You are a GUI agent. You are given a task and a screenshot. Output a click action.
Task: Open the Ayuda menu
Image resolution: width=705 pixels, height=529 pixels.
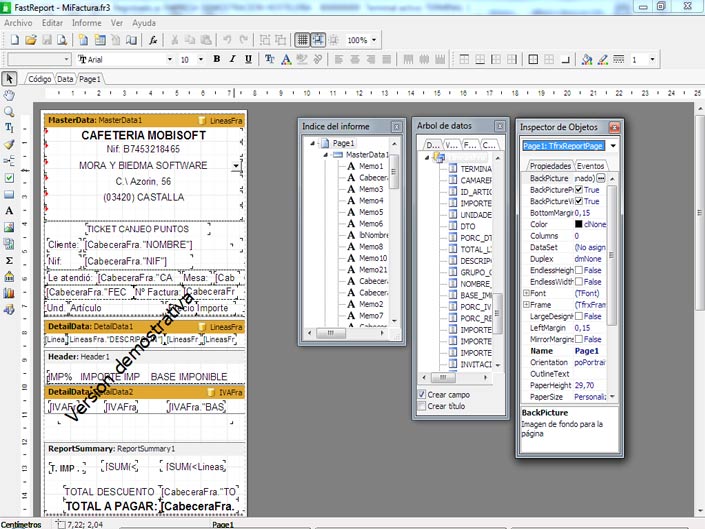[x=144, y=23]
